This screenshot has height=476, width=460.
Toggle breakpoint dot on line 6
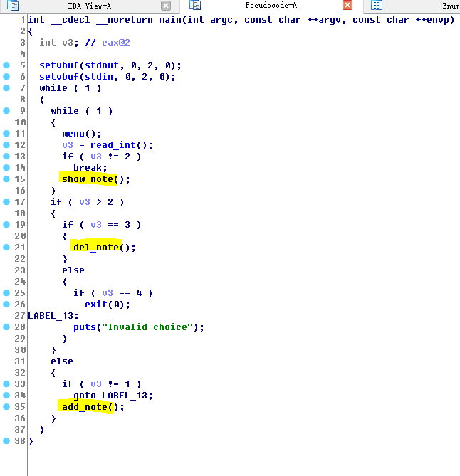[6, 77]
